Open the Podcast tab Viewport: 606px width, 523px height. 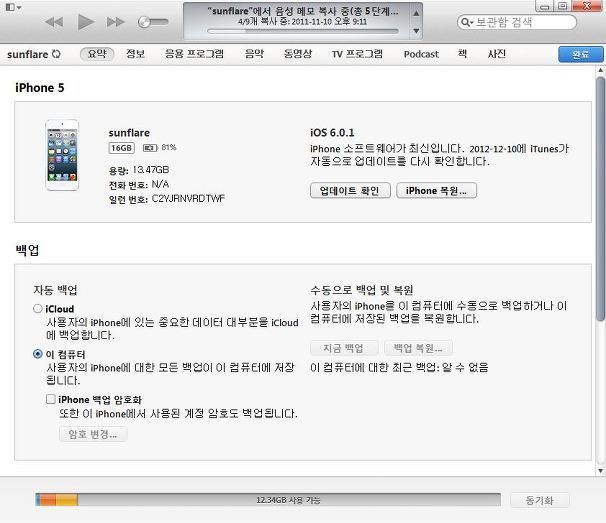point(421,54)
